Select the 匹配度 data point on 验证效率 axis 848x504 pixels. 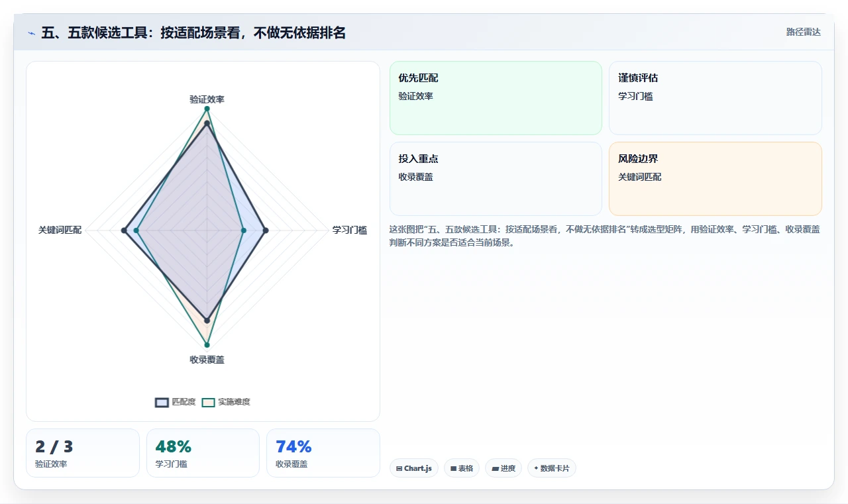coord(207,123)
